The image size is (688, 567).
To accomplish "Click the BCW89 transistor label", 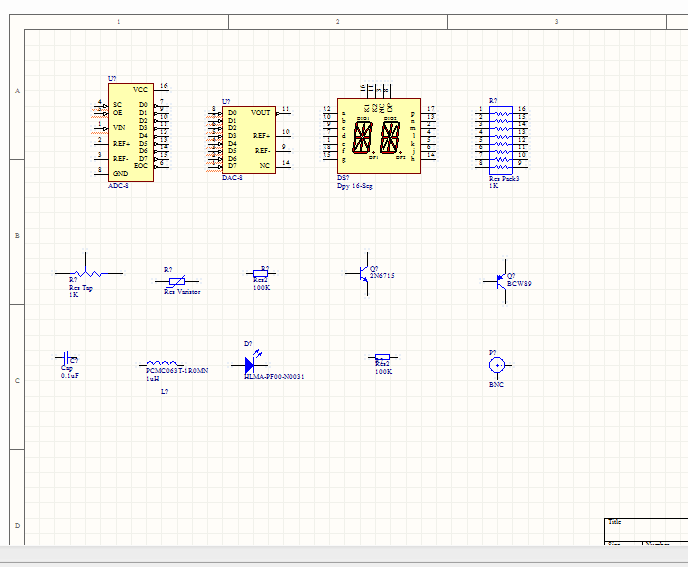I will click(x=519, y=284).
